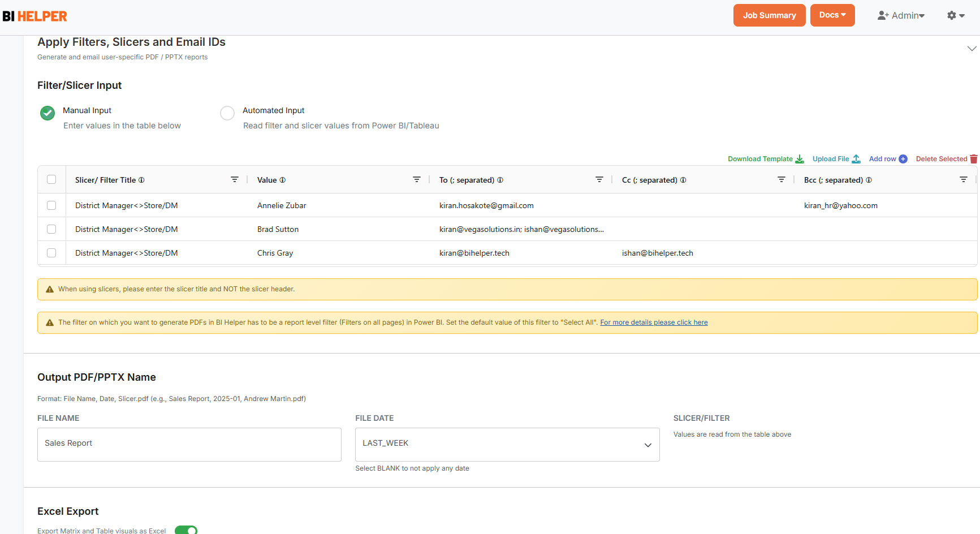The height and width of the screenshot is (534, 980).
Task: Click the Upload File link
Action: 831,159
